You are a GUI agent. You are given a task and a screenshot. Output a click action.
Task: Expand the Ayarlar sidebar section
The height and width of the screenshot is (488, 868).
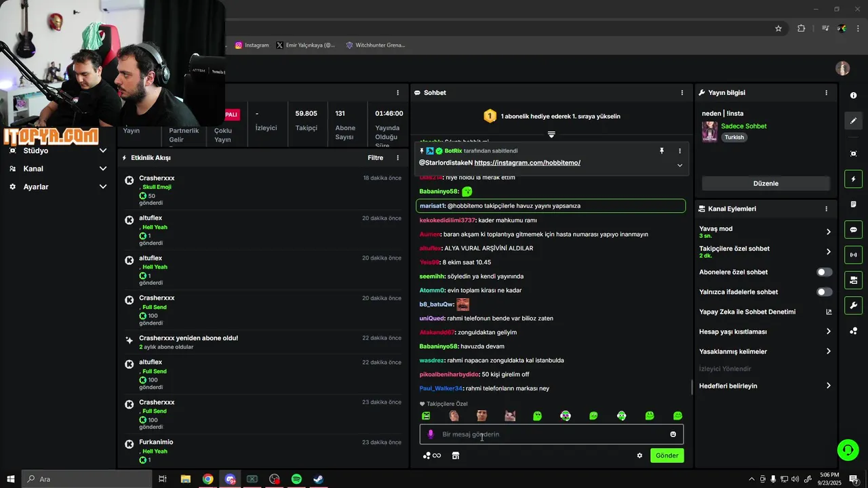103,186
